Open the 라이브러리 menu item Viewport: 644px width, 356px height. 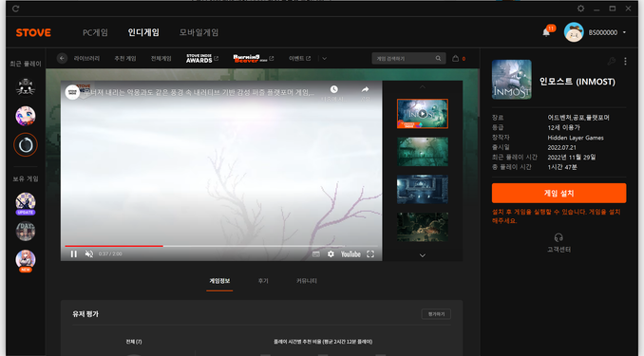(86, 58)
